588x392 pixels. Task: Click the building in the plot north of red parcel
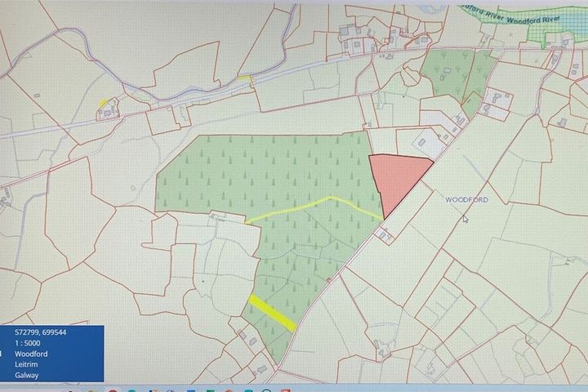pos(426,140)
